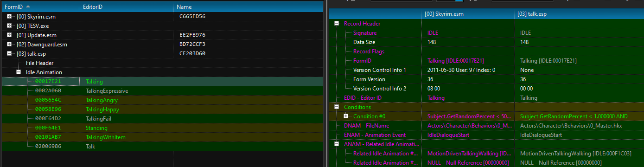This screenshot has height=167, width=644.
Task: Expand the Condition #0 entry
Action: click(x=346, y=116)
